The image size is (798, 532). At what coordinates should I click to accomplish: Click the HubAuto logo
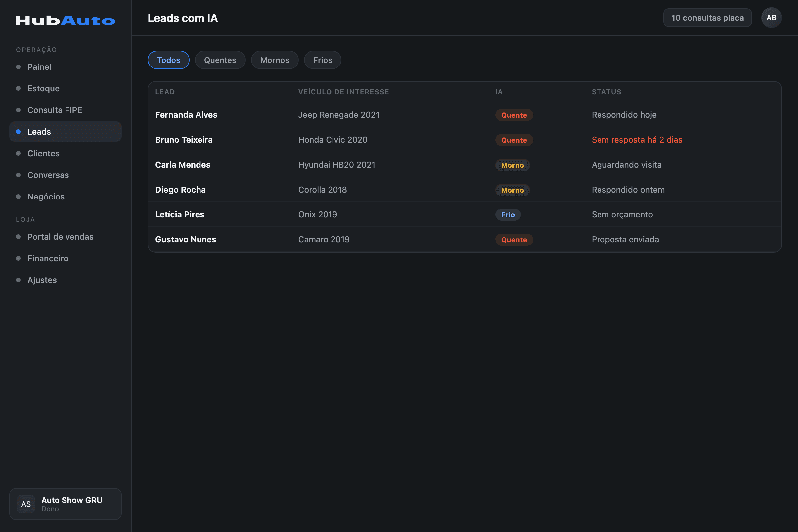(66, 21)
